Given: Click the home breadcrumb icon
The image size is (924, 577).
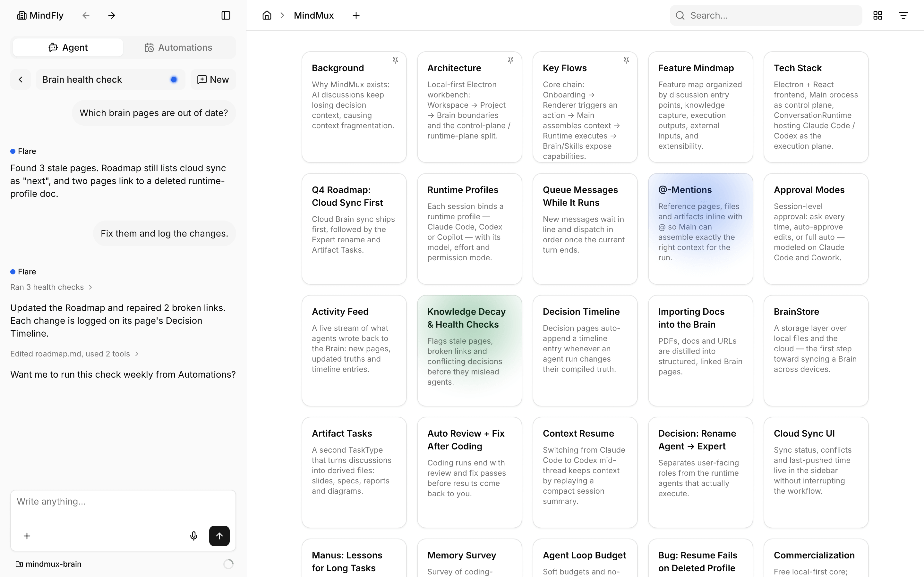Looking at the screenshot, I should (x=267, y=15).
